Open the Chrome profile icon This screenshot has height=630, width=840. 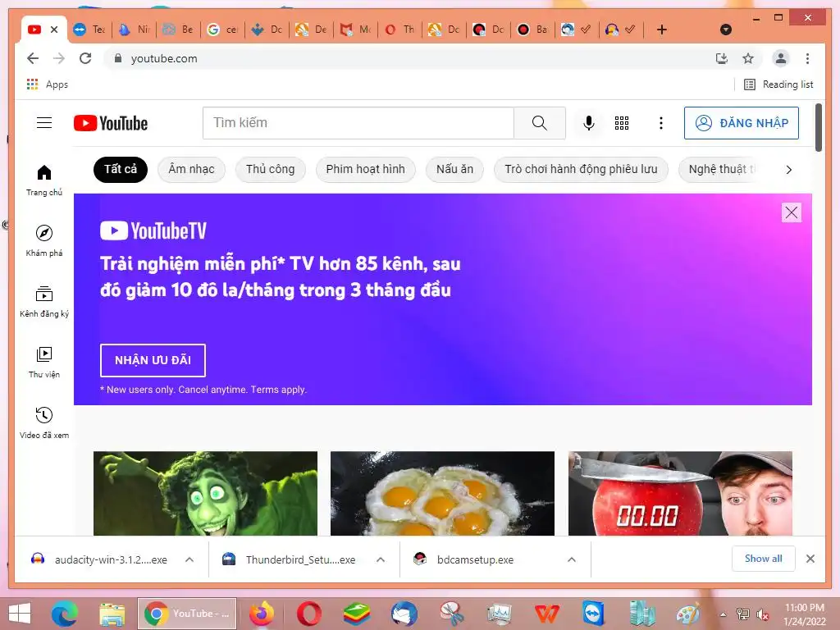point(781,58)
